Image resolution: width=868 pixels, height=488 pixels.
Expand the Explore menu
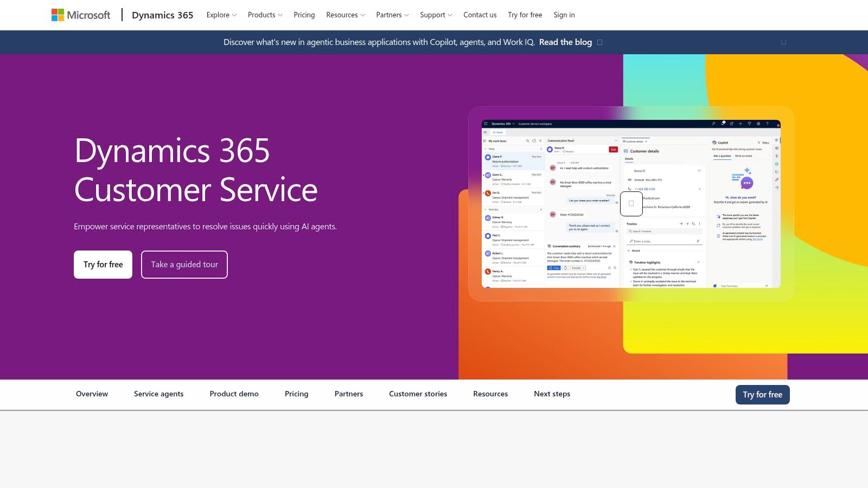click(221, 15)
